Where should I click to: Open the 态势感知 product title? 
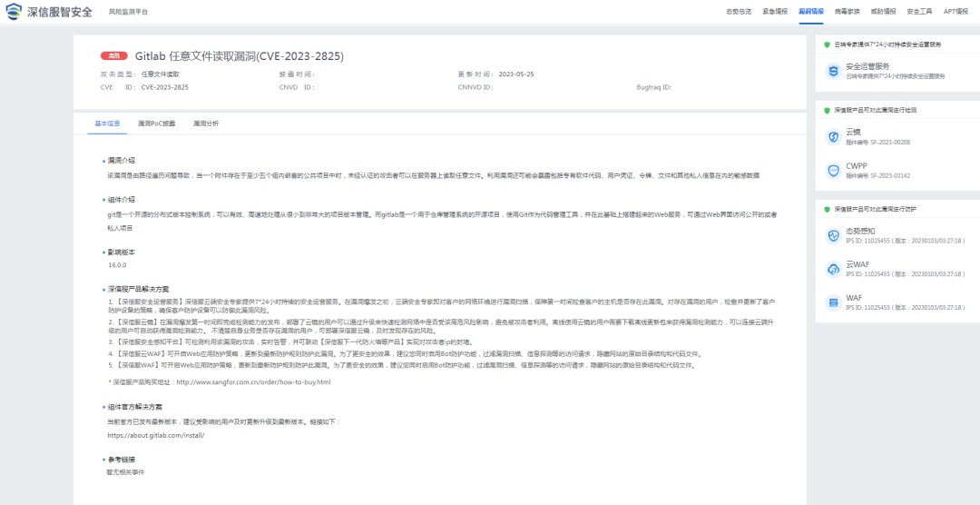click(860, 231)
